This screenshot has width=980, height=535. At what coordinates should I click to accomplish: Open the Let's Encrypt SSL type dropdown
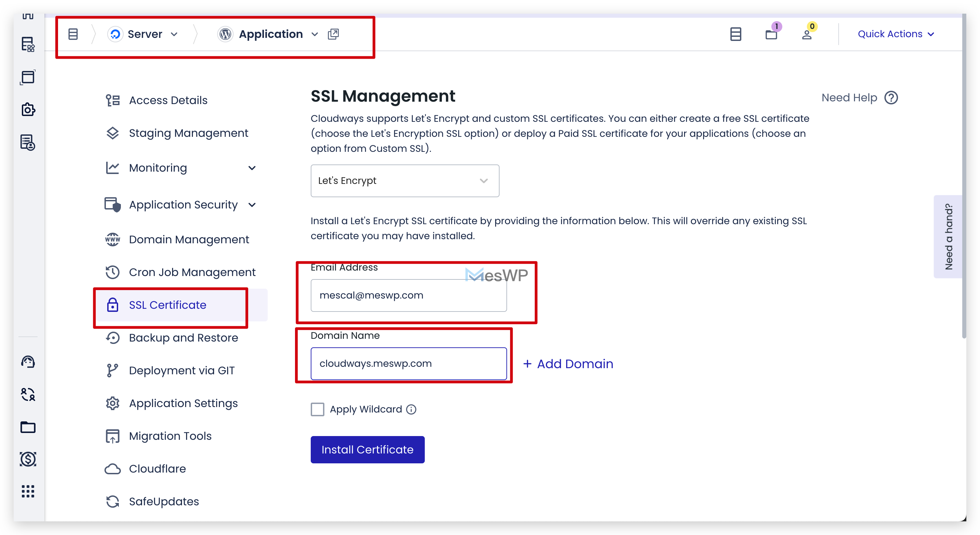point(405,181)
